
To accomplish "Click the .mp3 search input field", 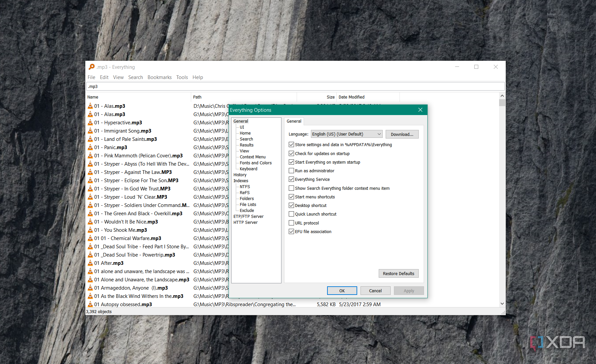I will pos(295,86).
